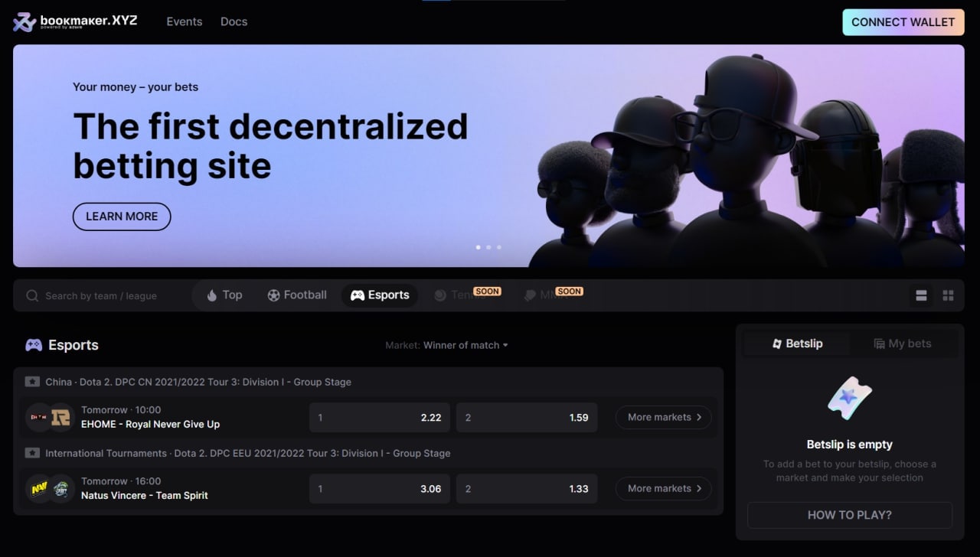Click the fire icon on the Top tab
The width and height of the screenshot is (980, 557).
click(212, 295)
